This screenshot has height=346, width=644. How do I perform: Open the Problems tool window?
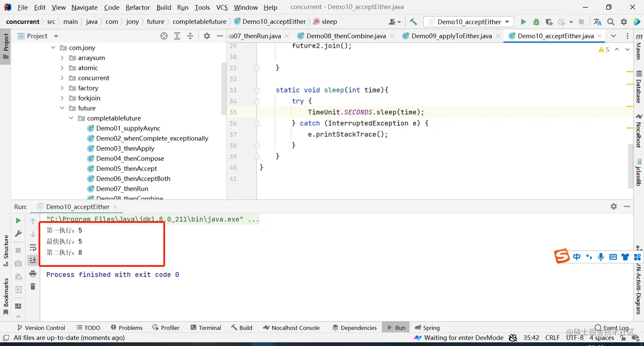click(x=126, y=328)
